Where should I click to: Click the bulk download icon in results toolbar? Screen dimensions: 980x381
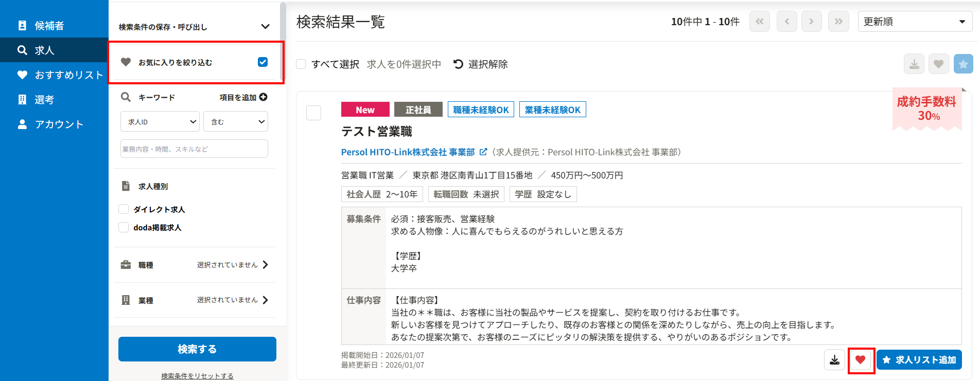click(914, 64)
